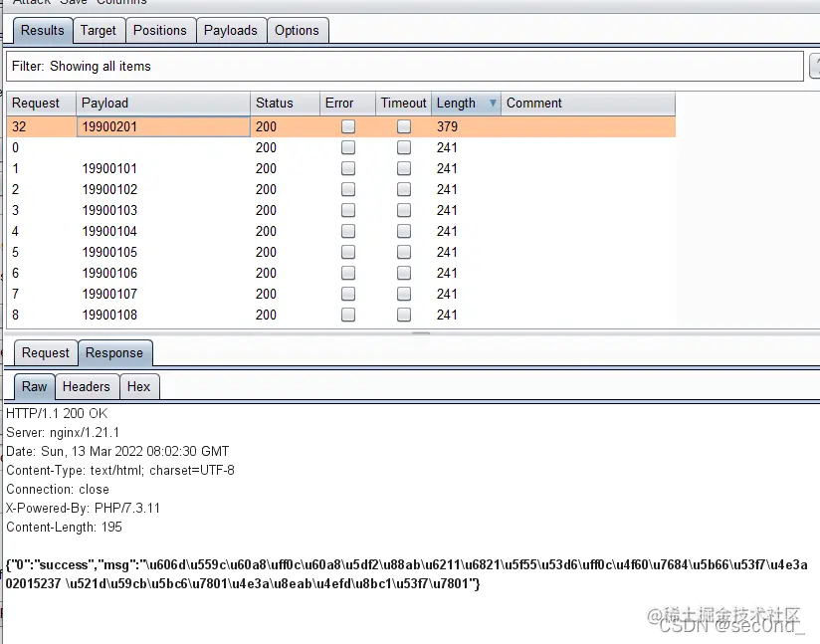Open the Options tab

pos(297,30)
